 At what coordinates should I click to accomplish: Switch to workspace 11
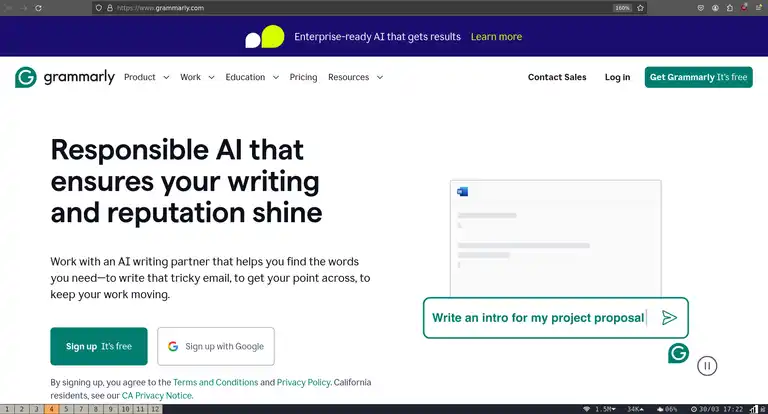point(140,409)
